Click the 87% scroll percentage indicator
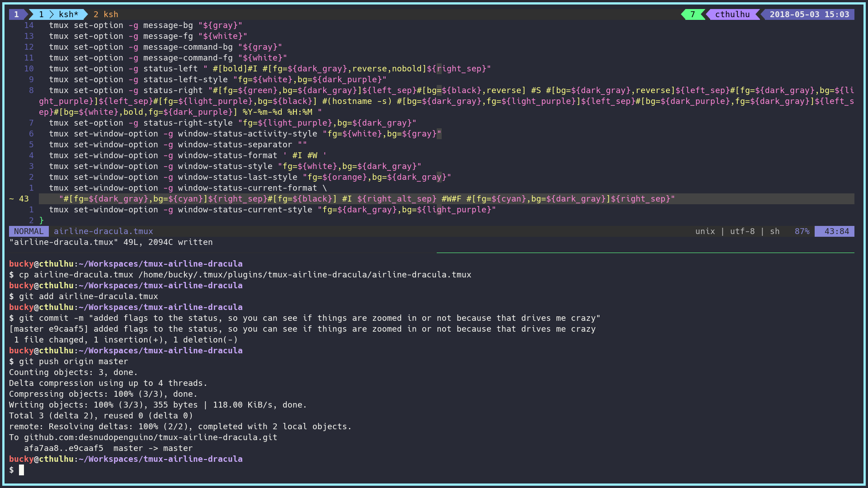The image size is (868, 488). (x=802, y=231)
